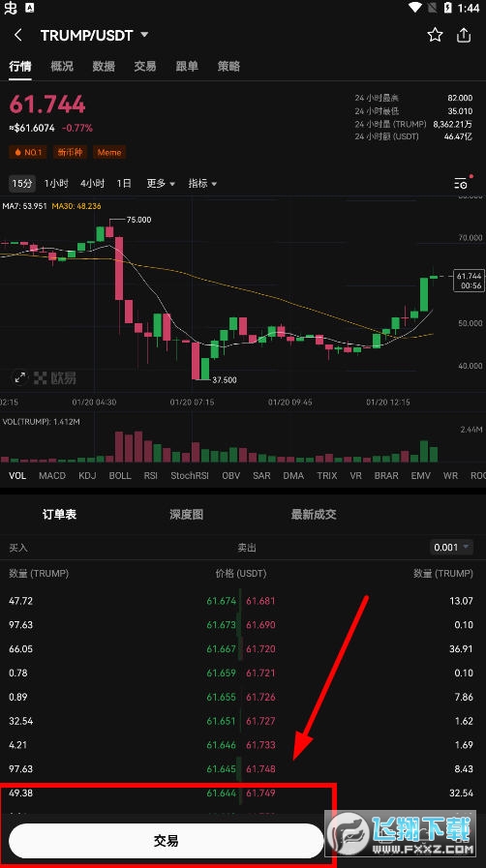
Task: Select the 15分 timeframe
Action: [22, 183]
